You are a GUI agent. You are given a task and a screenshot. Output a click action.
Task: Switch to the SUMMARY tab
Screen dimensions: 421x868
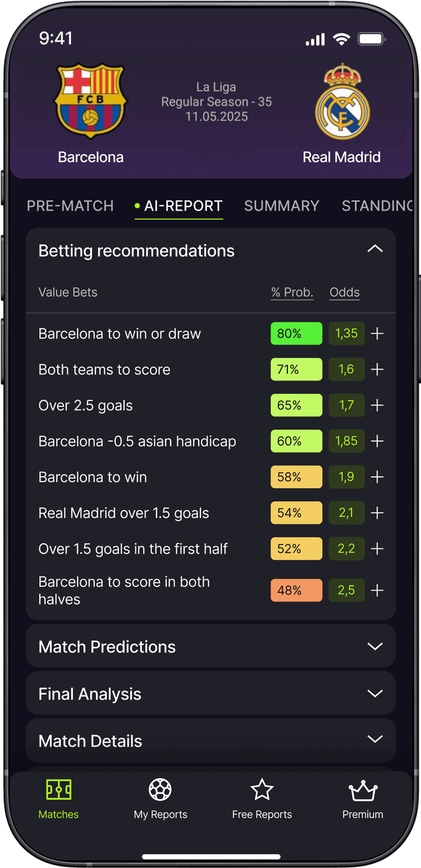[281, 206]
